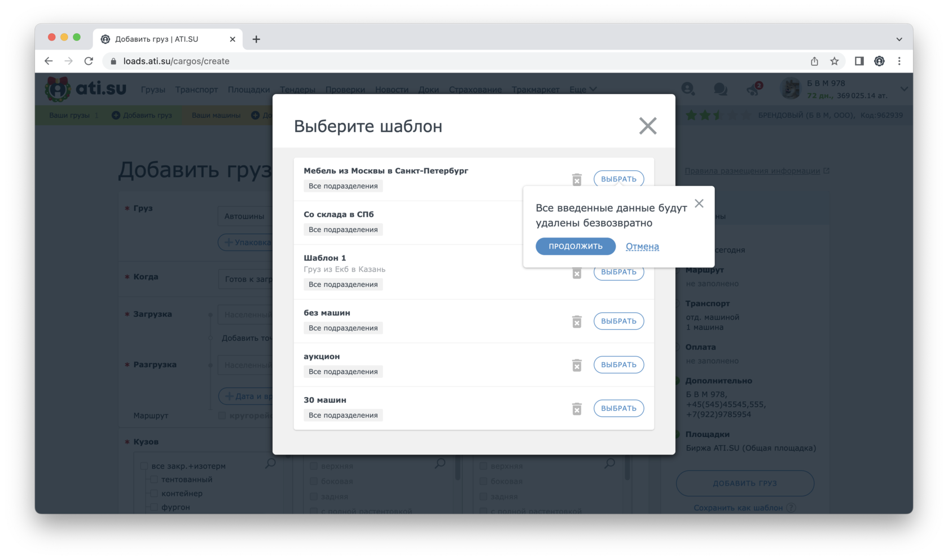Open the support agent icon
Image resolution: width=948 pixels, height=560 pixels.
pos(688,89)
